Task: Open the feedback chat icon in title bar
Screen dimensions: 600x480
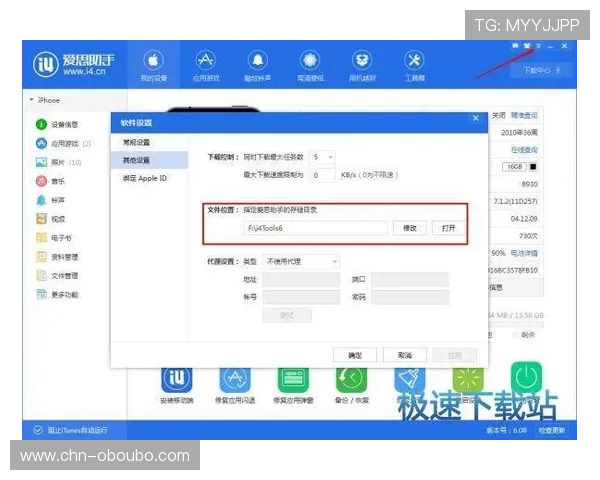Action: 515,46
